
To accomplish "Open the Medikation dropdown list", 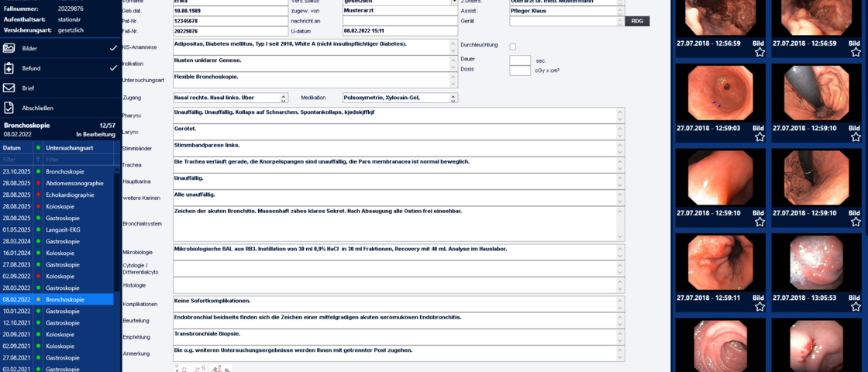I will click(x=453, y=98).
